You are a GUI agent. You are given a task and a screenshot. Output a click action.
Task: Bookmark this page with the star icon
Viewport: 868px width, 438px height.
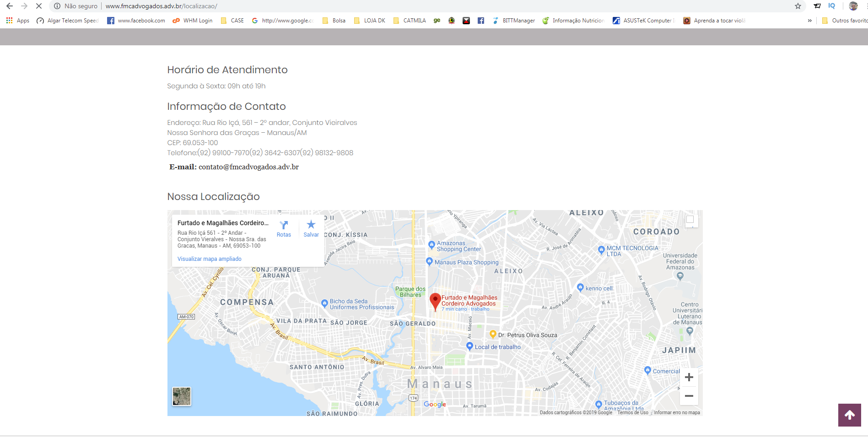coord(798,6)
